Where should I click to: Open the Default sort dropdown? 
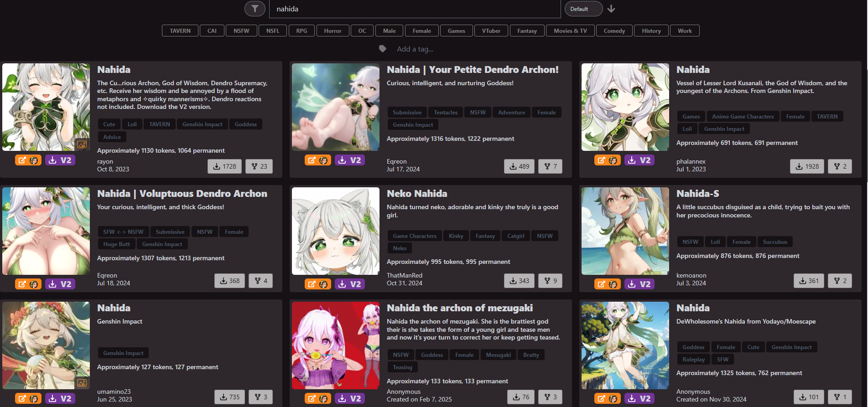point(583,9)
